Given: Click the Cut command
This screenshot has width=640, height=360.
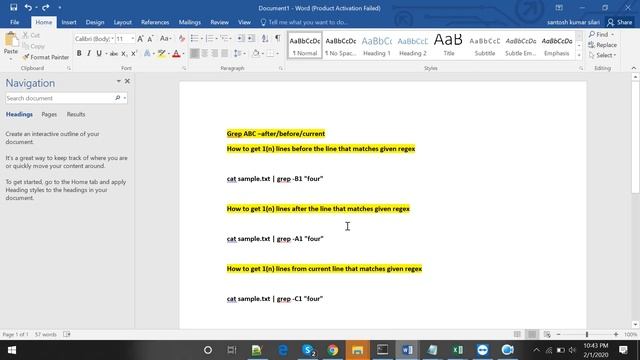Looking at the screenshot, I should 31,36.
